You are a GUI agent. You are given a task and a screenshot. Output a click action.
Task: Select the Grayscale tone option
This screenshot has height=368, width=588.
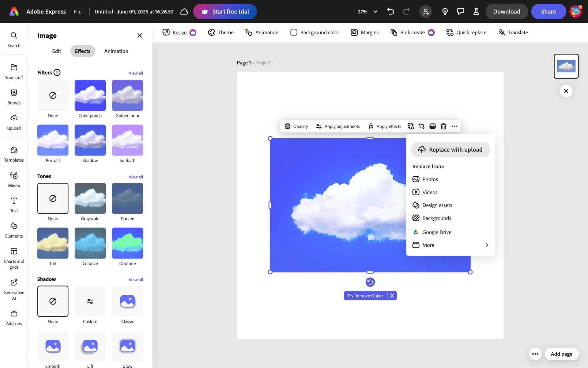pyautogui.click(x=90, y=198)
